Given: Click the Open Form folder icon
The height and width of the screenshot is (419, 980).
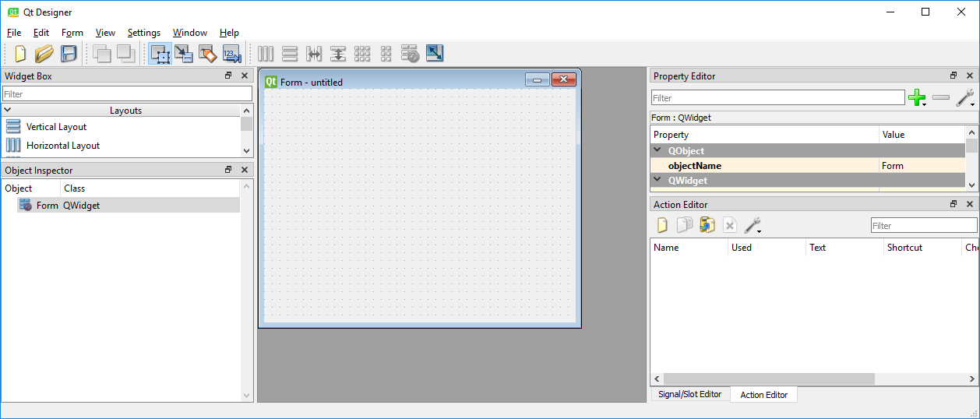Looking at the screenshot, I should coord(44,54).
